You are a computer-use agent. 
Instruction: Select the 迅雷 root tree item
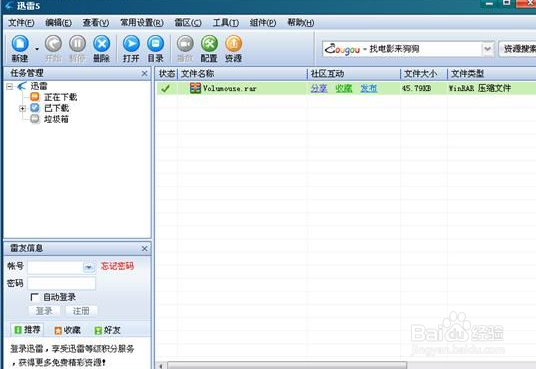pos(39,86)
